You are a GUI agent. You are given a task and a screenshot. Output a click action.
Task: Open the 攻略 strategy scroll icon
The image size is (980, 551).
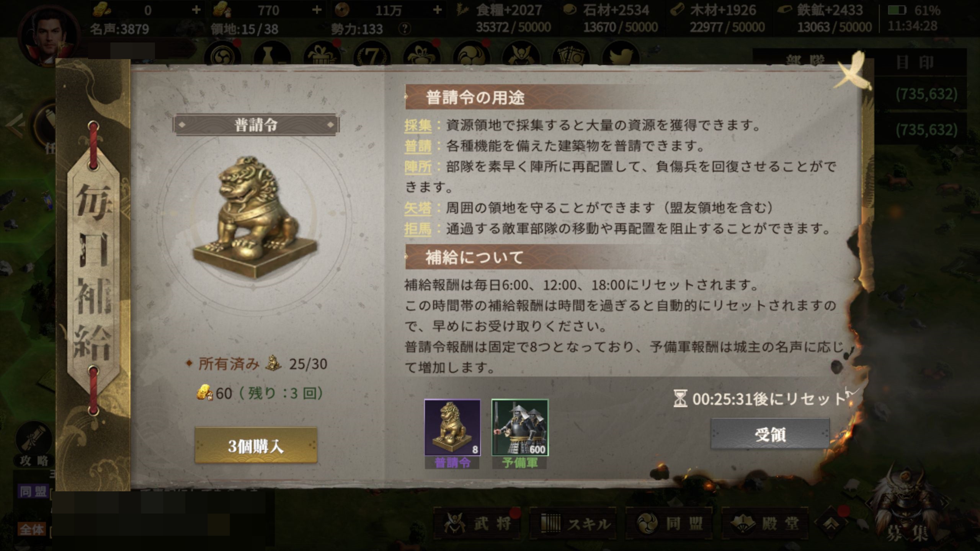tap(34, 445)
